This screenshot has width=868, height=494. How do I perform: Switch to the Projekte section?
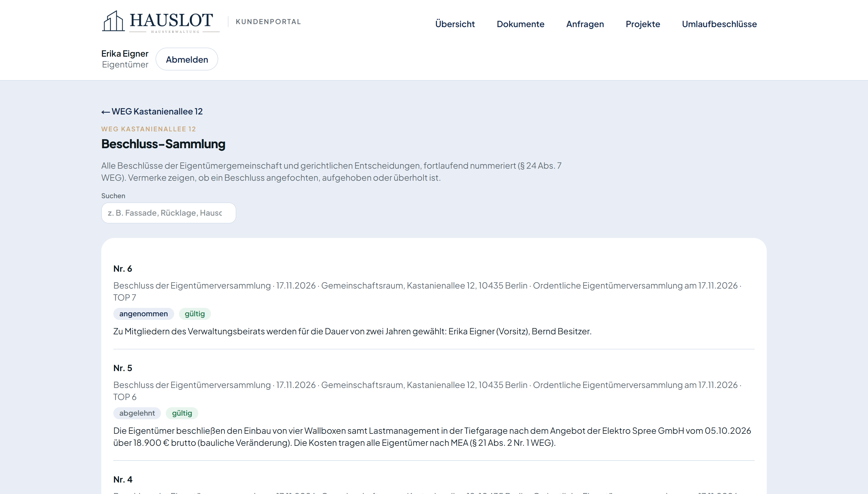[643, 24]
